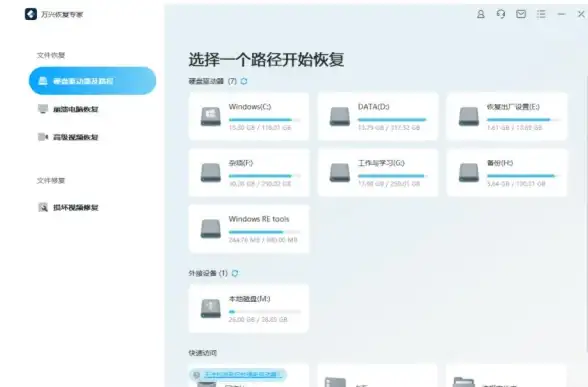Click the vertical scrollbar at right edge
The width and height of the screenshot is (588, 387).
pos(586,214)
